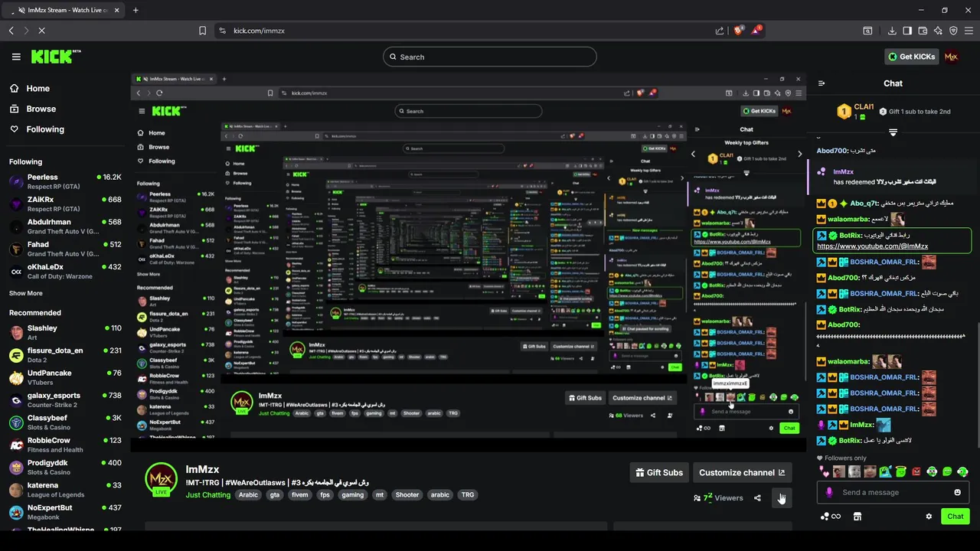
Task: Open the Kick shop icon below chat
Action: 857,517
